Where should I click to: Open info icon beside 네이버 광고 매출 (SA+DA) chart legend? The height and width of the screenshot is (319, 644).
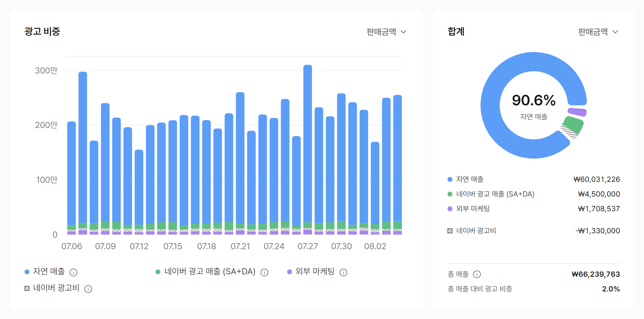[x=264, y=272]
